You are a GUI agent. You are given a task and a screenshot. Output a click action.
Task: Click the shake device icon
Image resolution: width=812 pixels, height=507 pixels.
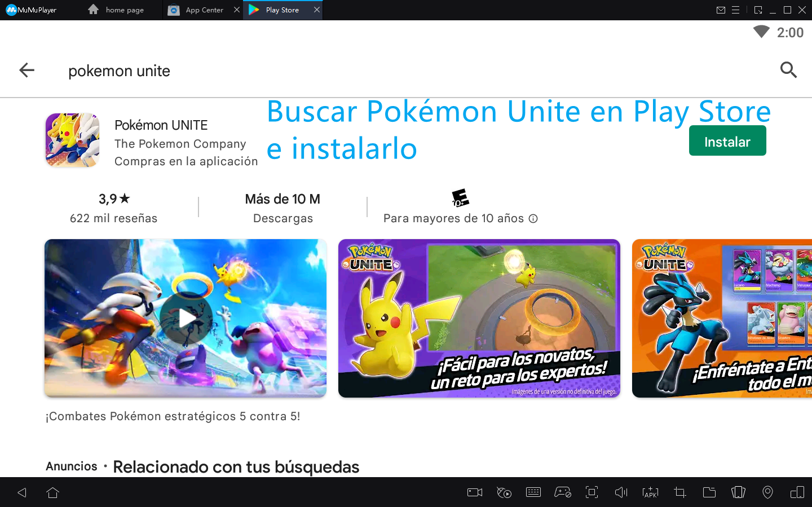[x=738, y=492]
